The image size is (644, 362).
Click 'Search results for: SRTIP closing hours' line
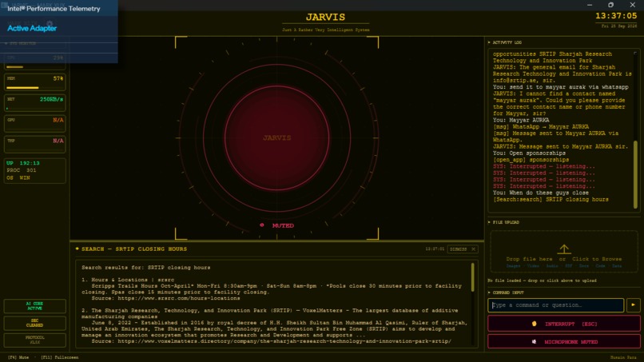coord(145,268)
